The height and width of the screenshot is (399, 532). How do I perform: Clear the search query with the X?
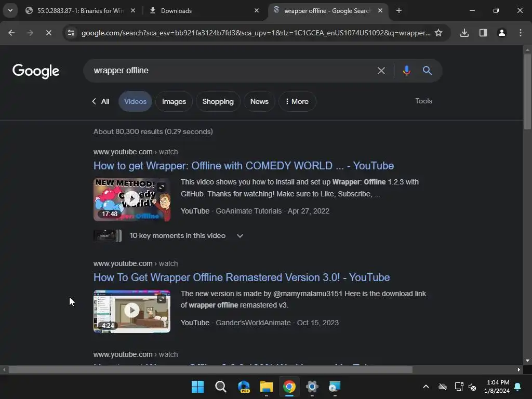click(381, 71)
